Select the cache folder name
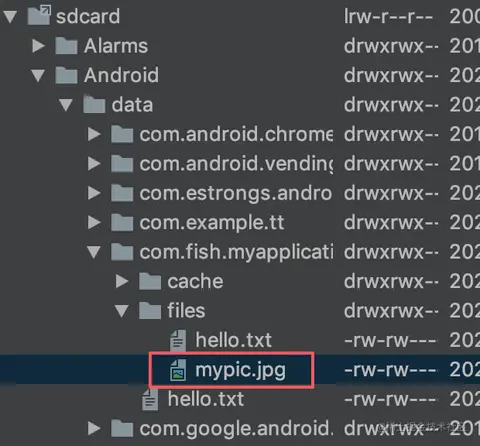This screenshot has height=446, width=480. tap(195, 281)
